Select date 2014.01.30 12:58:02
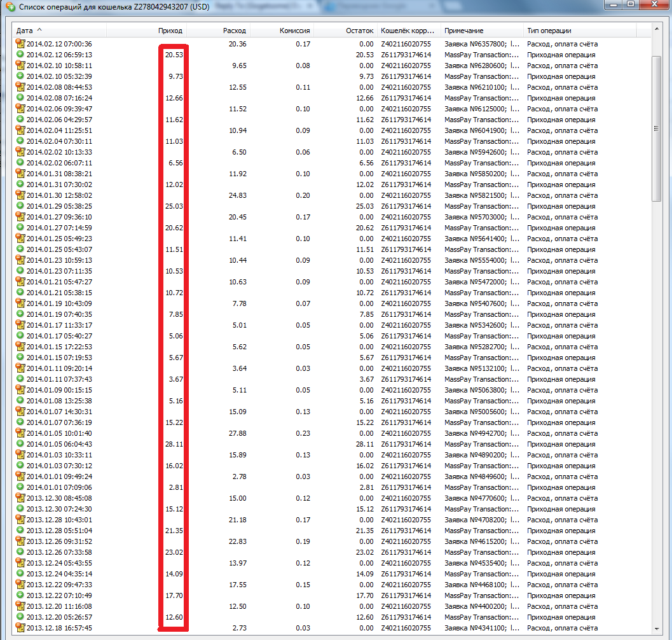 pos(59,195)
